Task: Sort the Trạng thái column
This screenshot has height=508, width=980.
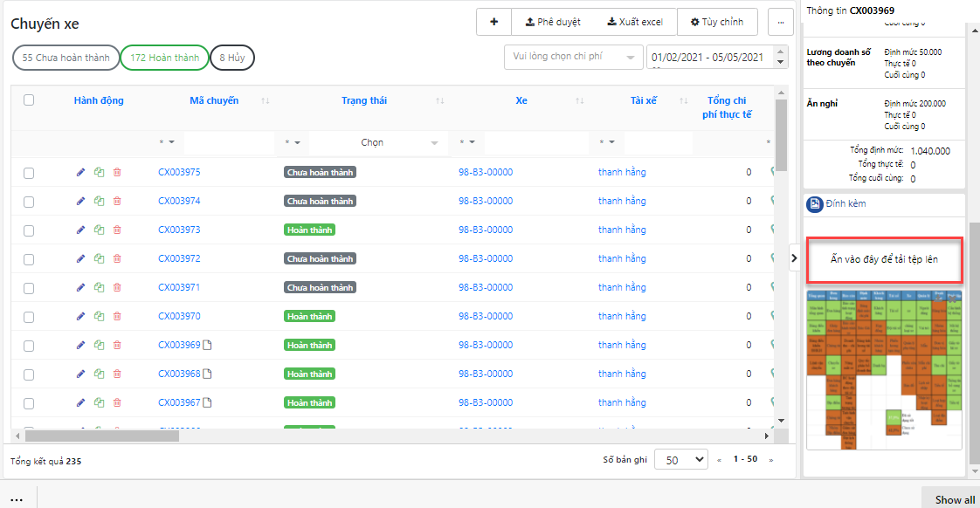Action: pyautogui.click(x=440, y=101)
